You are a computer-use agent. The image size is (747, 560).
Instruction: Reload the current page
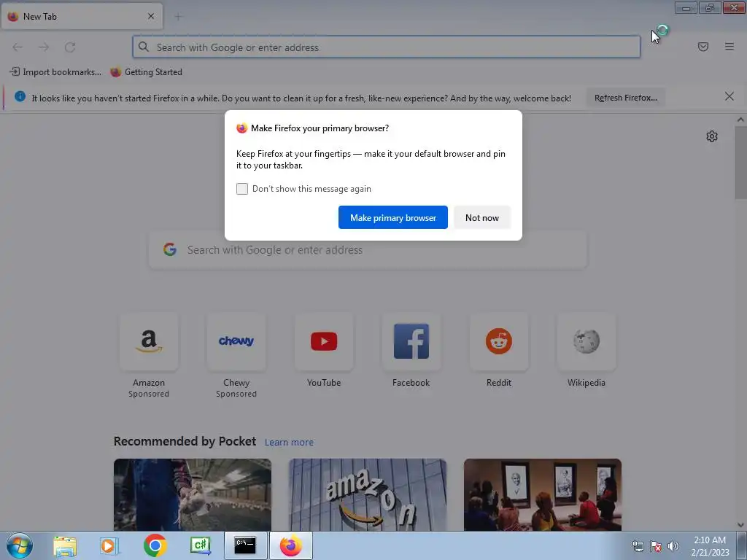tap(70, 47)
